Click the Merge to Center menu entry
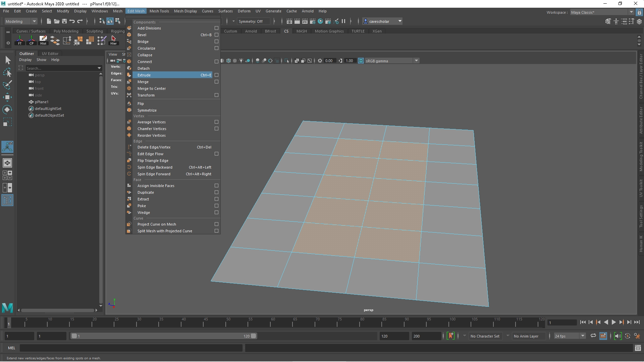This screenshot has width=644, height=362. (152, 88)
